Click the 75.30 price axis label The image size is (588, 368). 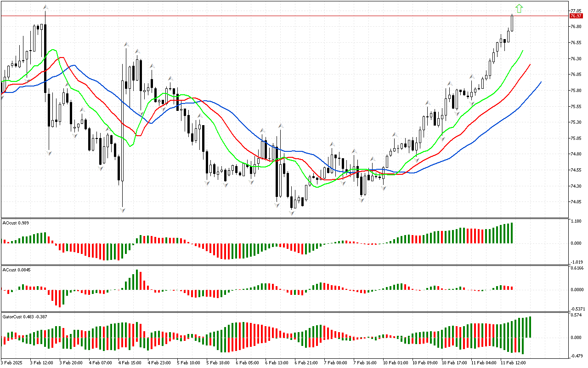576,122
